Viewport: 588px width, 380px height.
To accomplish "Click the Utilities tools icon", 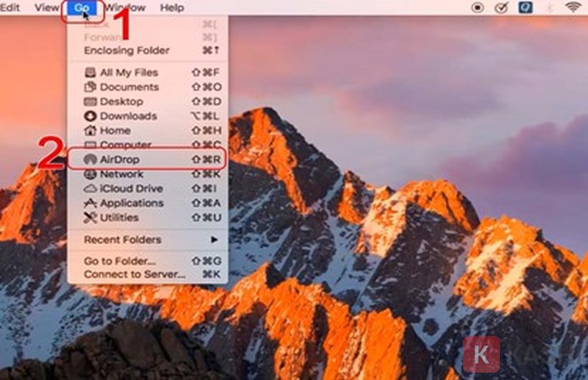I will pyautogui.click(x=90, y=218).
